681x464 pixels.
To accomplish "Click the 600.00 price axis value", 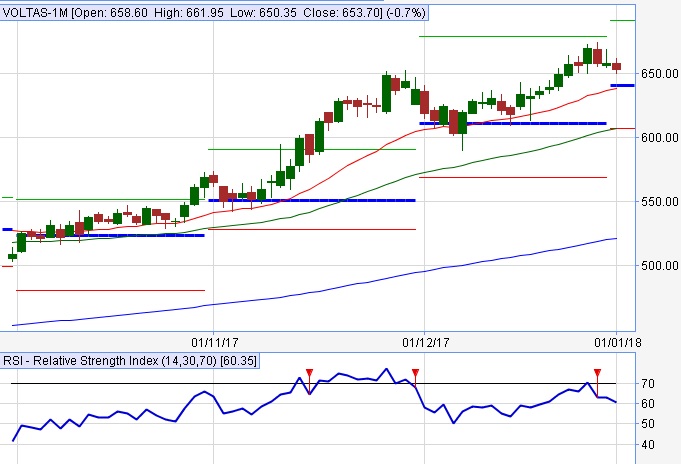I will 659,138.
